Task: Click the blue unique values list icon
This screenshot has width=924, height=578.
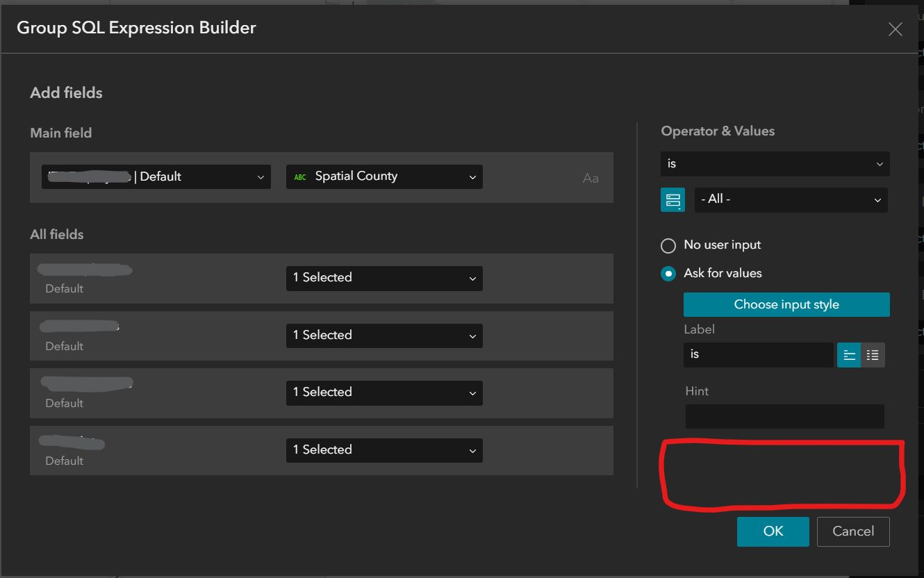Action: click(x=673, y=199)
